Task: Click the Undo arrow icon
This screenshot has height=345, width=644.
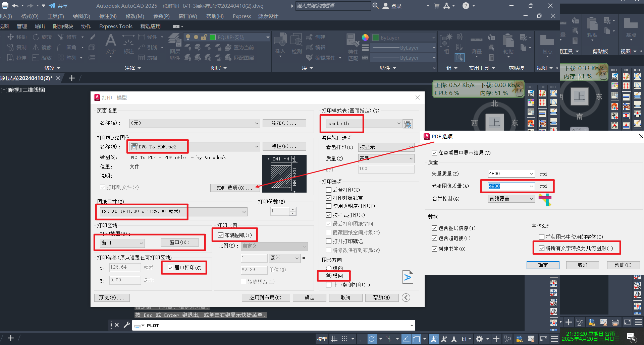Action: tap(15, 6)
